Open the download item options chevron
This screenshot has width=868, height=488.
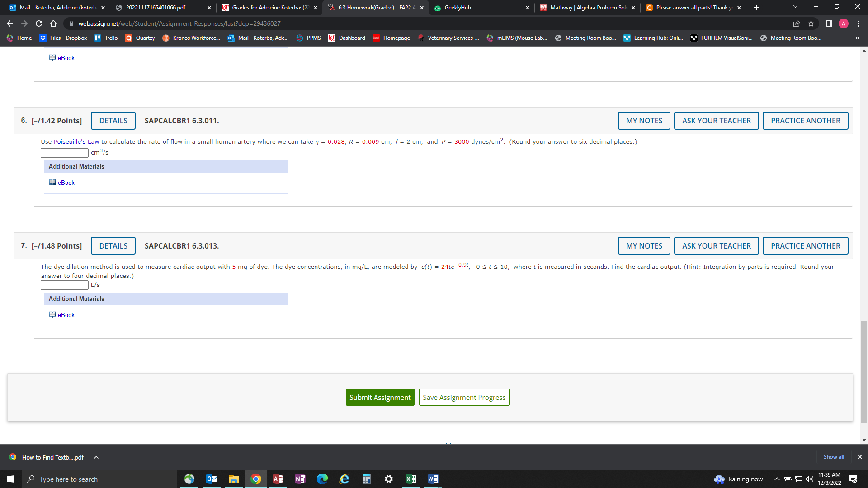click(x=96, y=457)
